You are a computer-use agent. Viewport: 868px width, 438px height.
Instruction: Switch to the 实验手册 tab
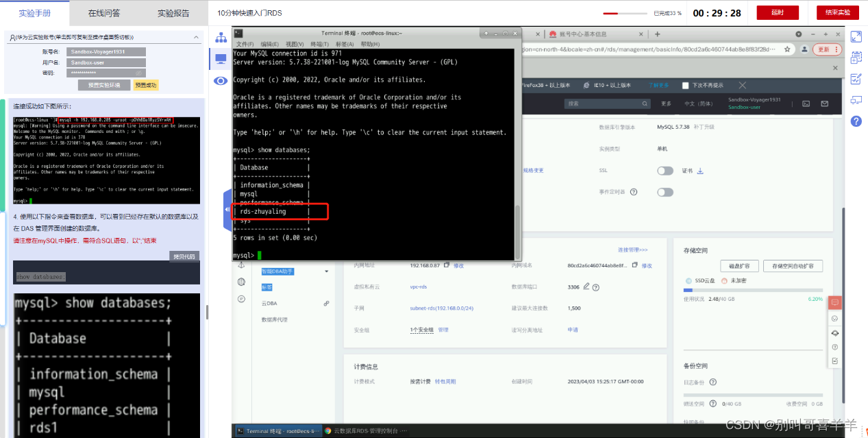[34, 12]
